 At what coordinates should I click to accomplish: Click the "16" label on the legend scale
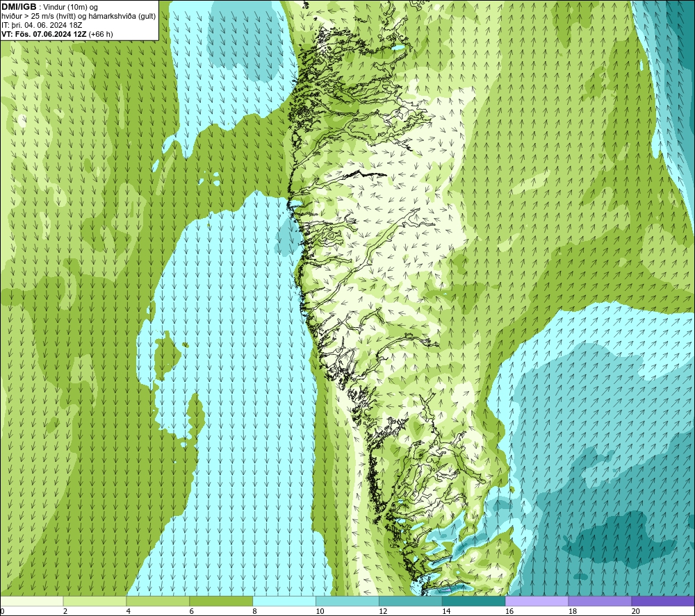509,611
